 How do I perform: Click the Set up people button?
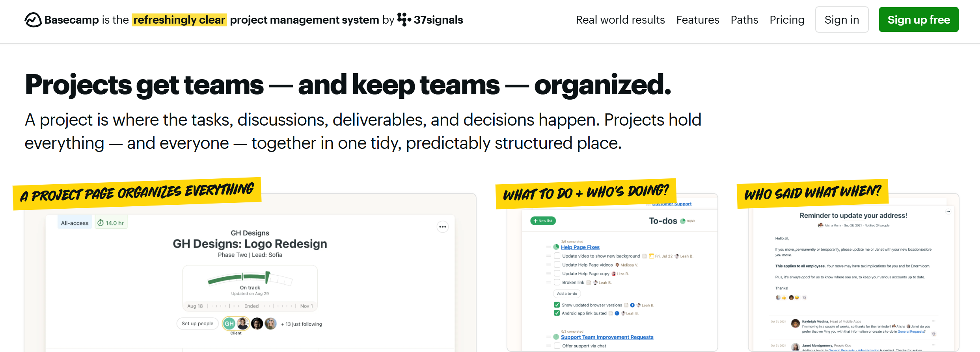[197, 324]
